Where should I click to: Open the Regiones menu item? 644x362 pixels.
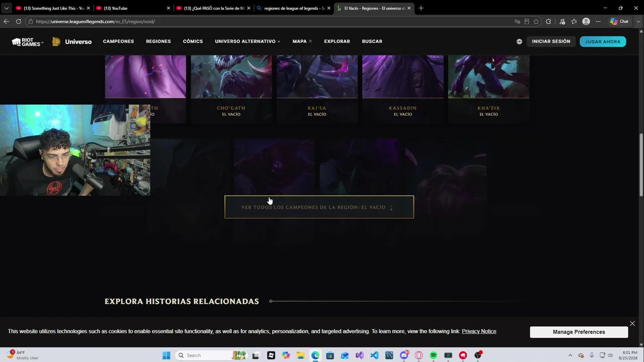158,41
